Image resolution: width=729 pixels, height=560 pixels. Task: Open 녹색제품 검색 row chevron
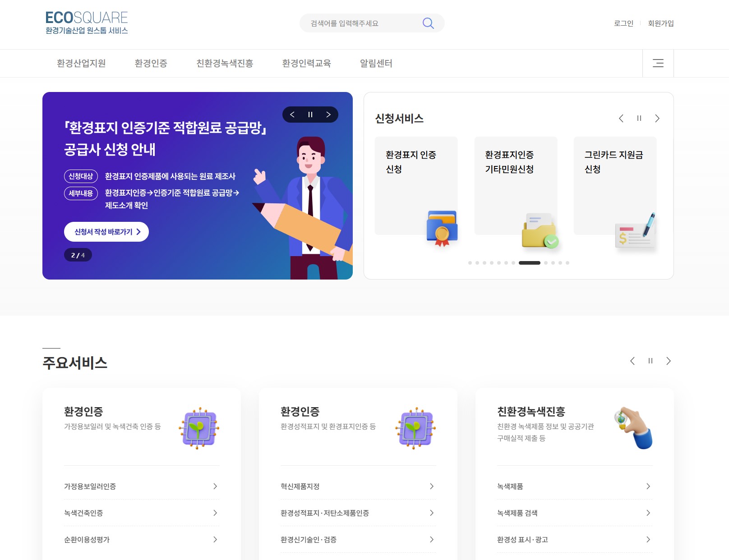[x=648, y=513]
